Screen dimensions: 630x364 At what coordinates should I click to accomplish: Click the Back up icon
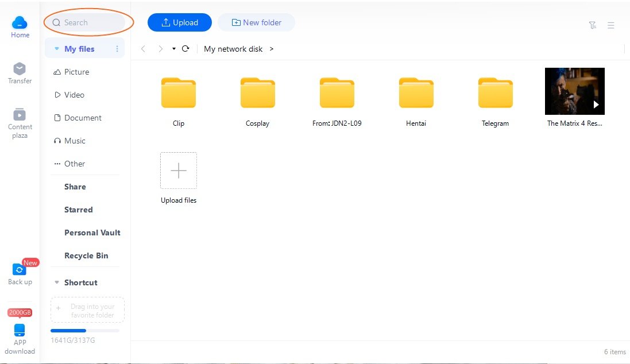pos(20,270)
